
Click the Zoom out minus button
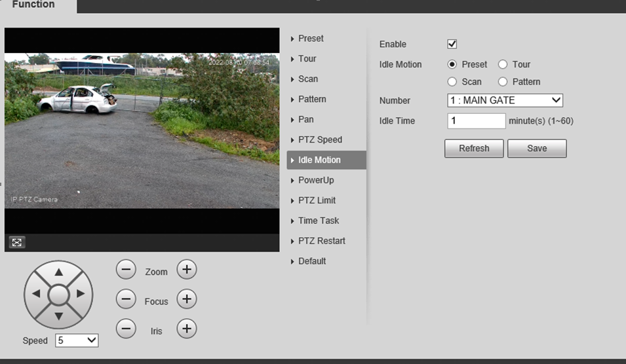126,270
